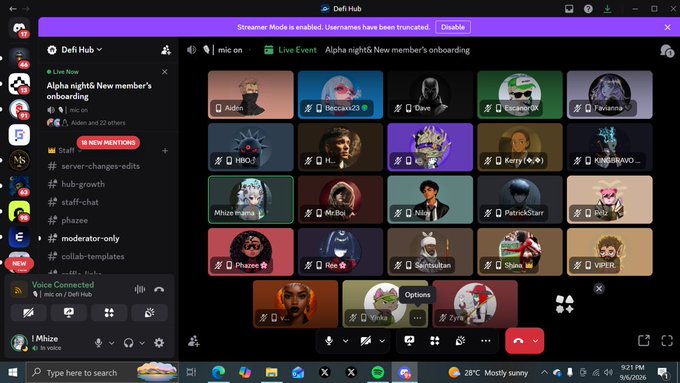Open collab-templates channel
The height and width of the screenshot is (383, 680).
coord(93,256)
